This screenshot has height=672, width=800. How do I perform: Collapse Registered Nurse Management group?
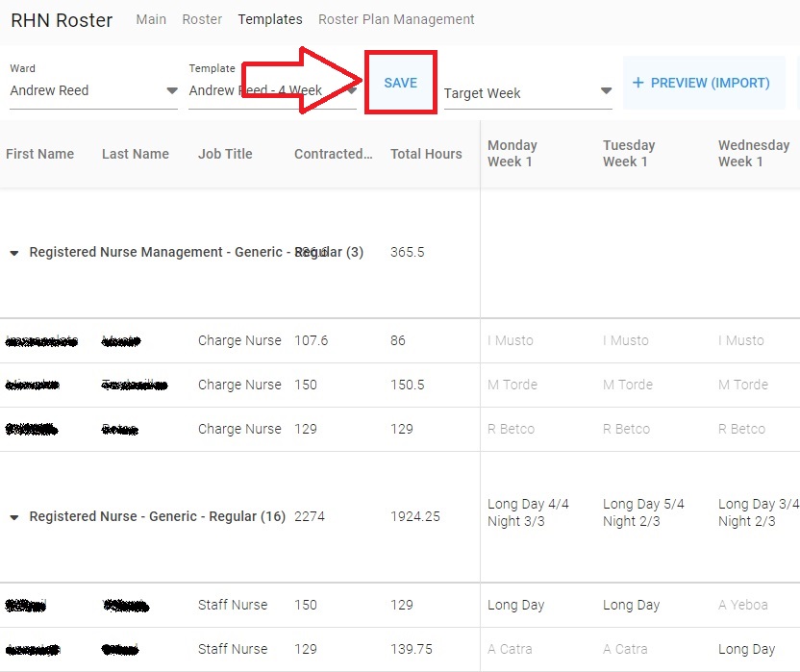(x=14, y=253)
